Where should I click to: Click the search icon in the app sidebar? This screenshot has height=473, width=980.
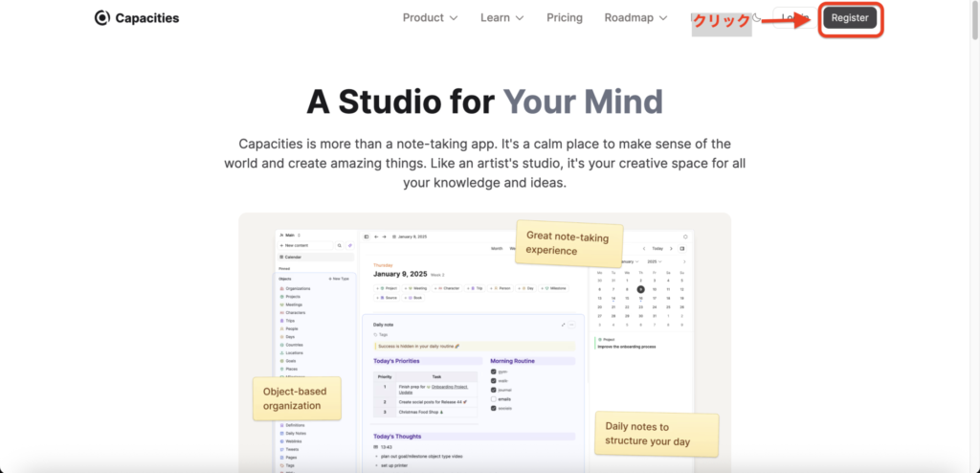(339, 246)
